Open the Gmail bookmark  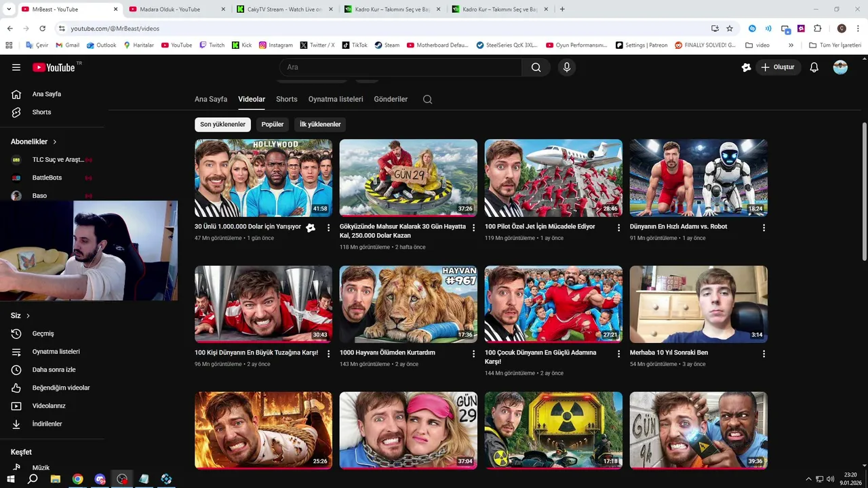pos(67,45)
